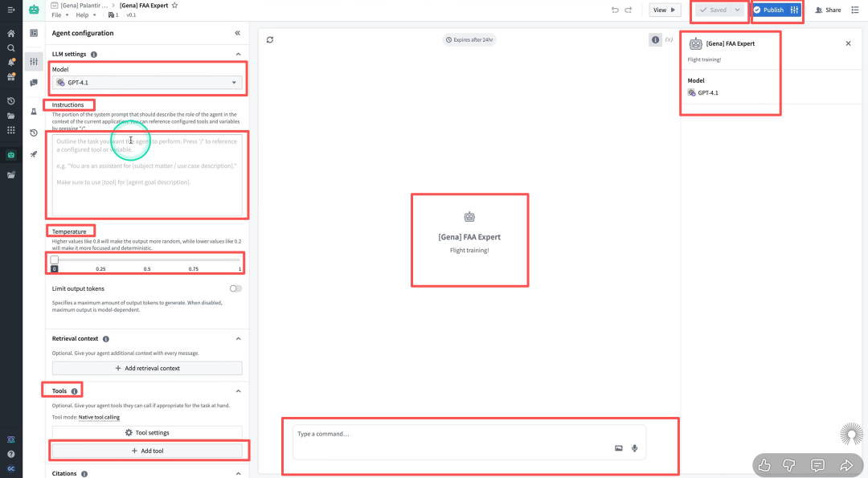Give thumbs down feedback
868x478 pixels.
coord(789,465)
